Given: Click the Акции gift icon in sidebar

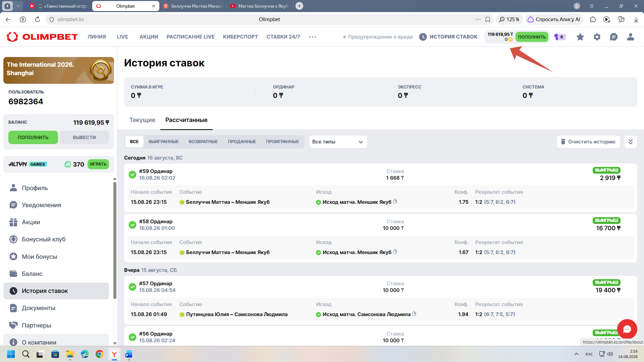Looking at the screenshot, I should (13, 222).
